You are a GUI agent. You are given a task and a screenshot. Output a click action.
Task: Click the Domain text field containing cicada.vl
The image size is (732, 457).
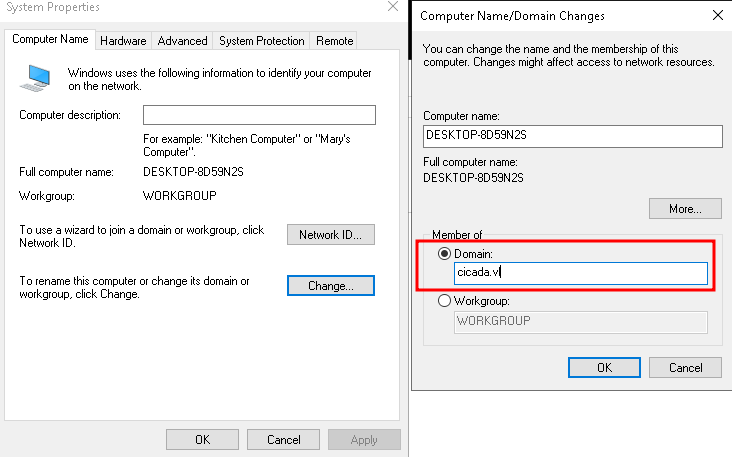[x=580, y=273]
